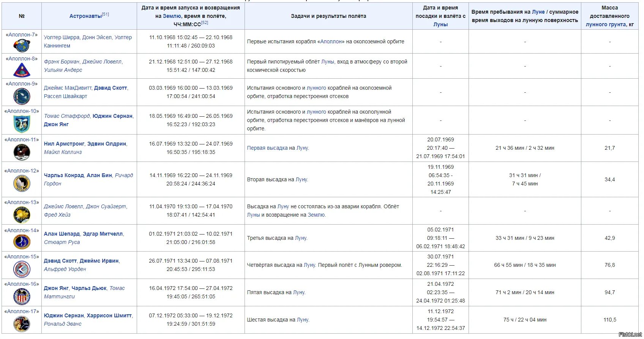Viewport: 644px width, 339px height.
Task: Open Донн Эйсел astronaut link
Action: [x=97, y=37]
